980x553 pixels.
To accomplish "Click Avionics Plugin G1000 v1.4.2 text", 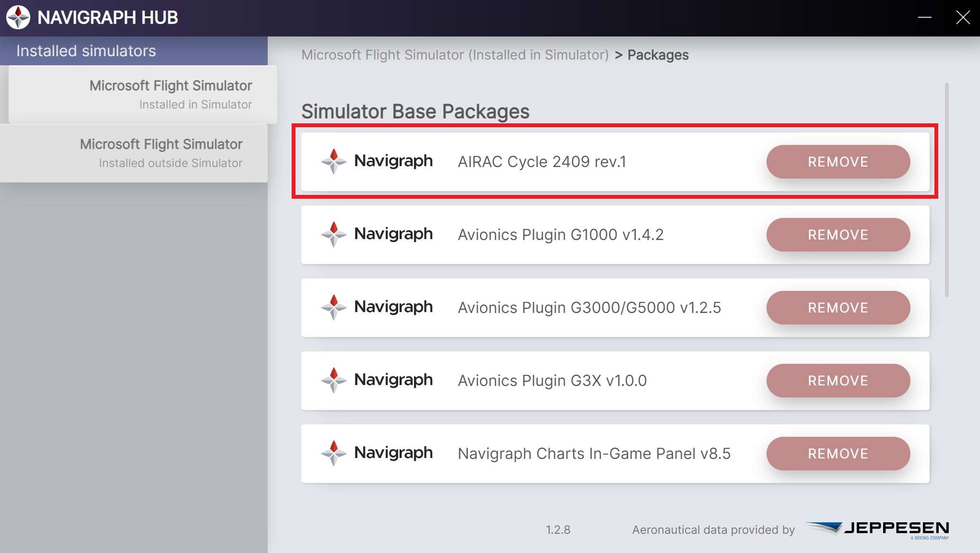I will 561,235.
